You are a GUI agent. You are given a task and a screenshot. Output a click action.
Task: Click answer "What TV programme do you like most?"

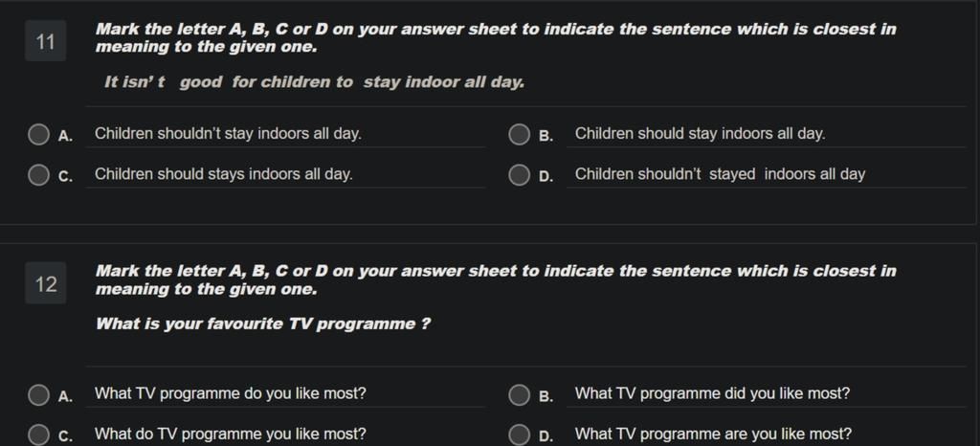[x=231, y=394]
